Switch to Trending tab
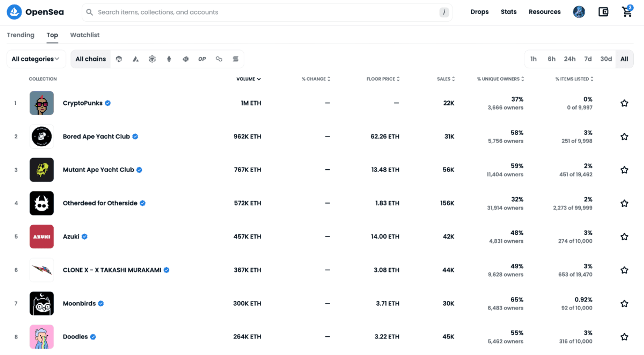644x355 pixels. (x=20, y=35)
